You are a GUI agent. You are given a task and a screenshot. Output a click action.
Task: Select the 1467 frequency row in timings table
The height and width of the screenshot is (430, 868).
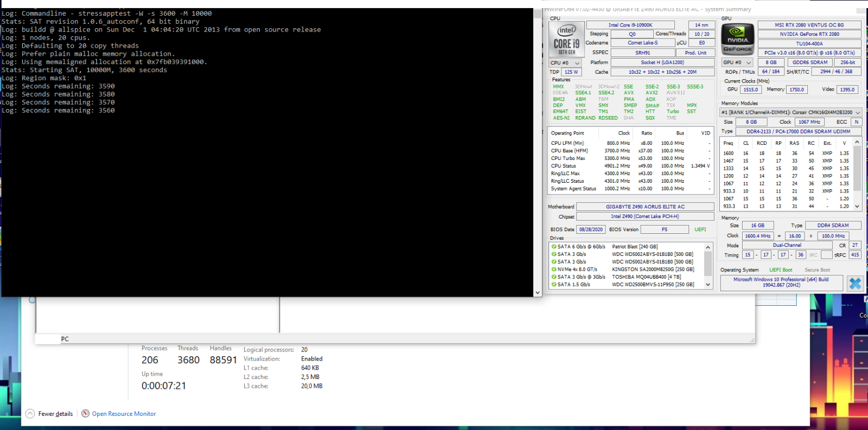pos(786,161)
